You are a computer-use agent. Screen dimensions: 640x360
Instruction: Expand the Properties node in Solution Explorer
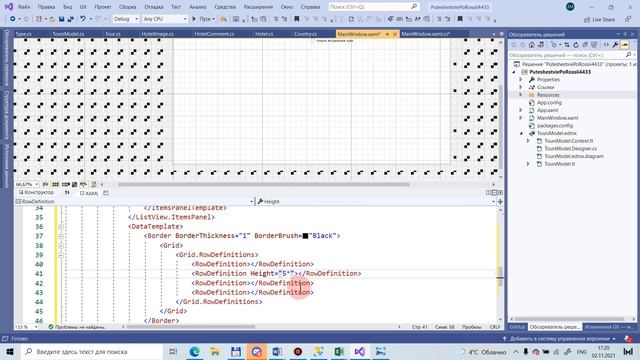click(521, 80)
